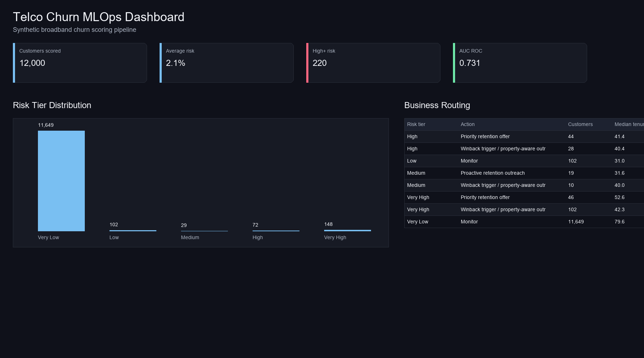Click the Low tier Monitor action cell
Image resolution: width=644 pixels, height=358 pixels.
pos(469,161)
